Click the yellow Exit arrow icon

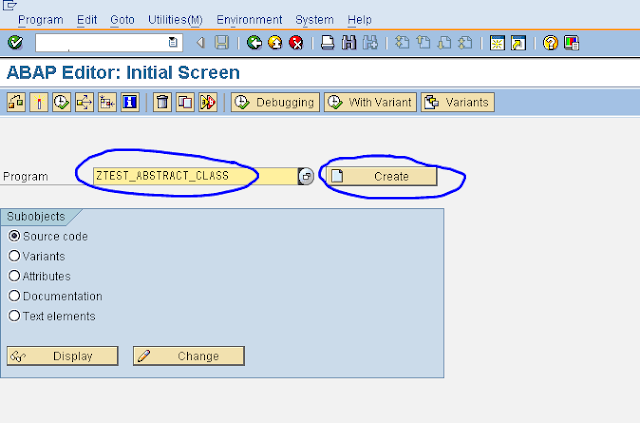(276, 42)
